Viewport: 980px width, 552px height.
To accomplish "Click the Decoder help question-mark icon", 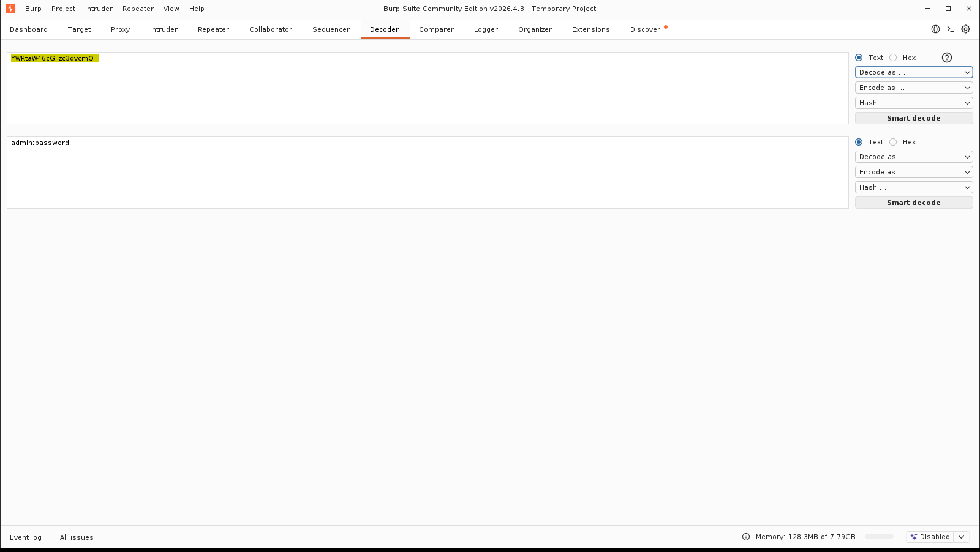I will 947,58.
